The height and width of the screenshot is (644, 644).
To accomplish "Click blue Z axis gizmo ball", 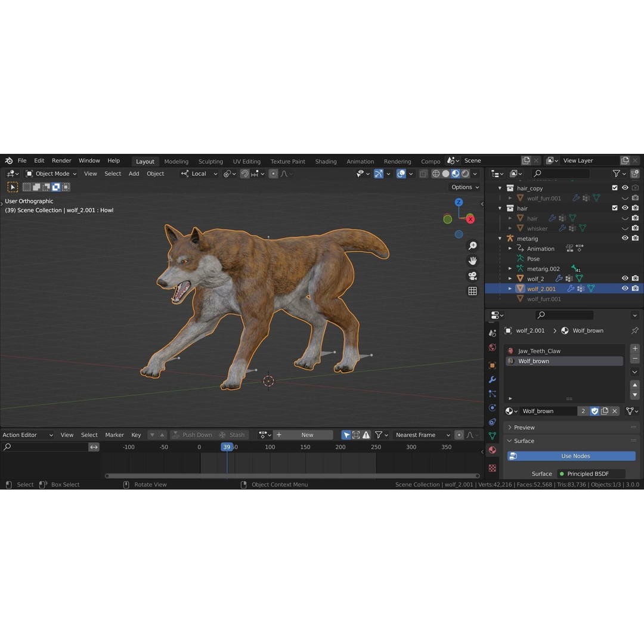I will [x=459, y=202].
